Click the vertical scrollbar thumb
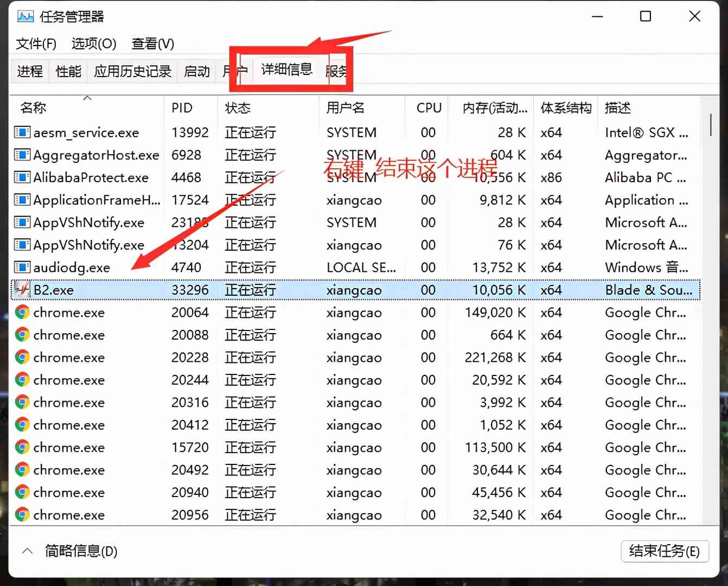The height and width of the screenshot is (586, 728). (711, 125)
